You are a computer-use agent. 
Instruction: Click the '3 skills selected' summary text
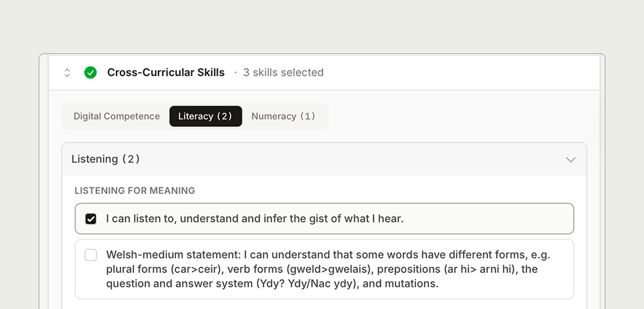click(283, 73)
